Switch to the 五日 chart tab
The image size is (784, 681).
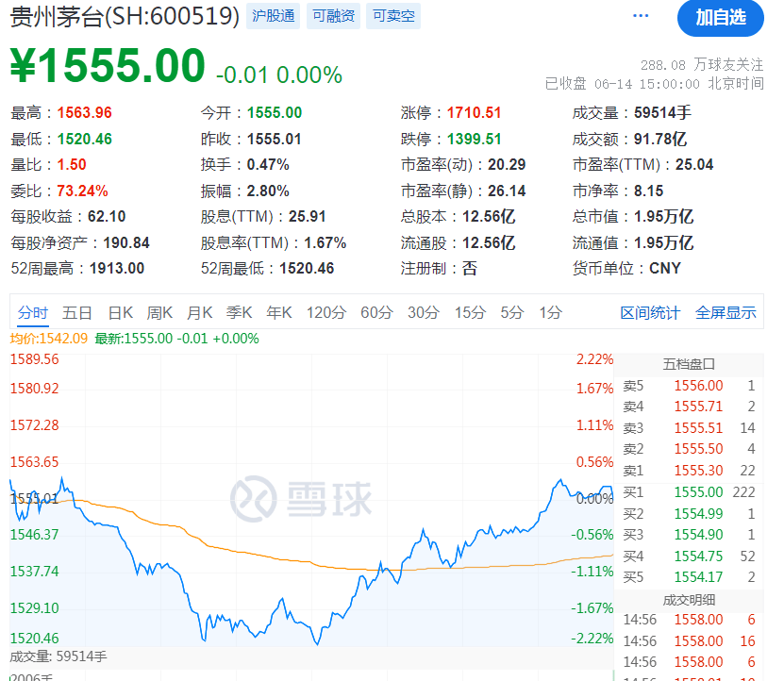point(77,312)
